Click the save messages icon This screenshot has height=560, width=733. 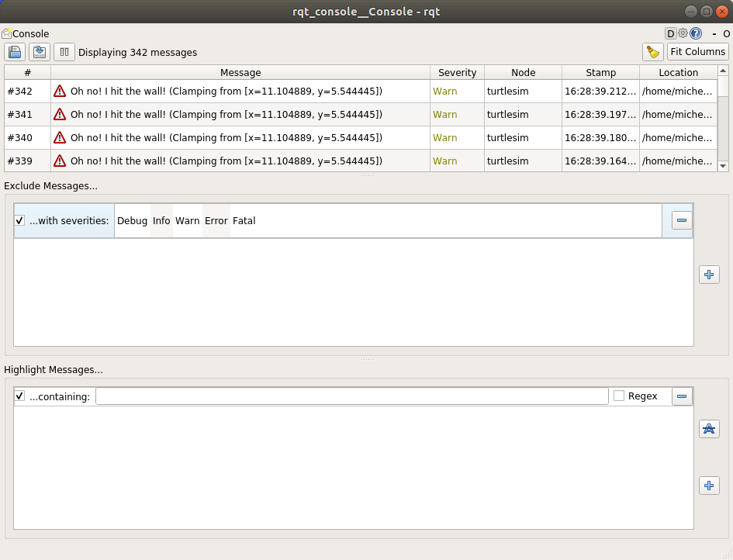tap(15, 52)
